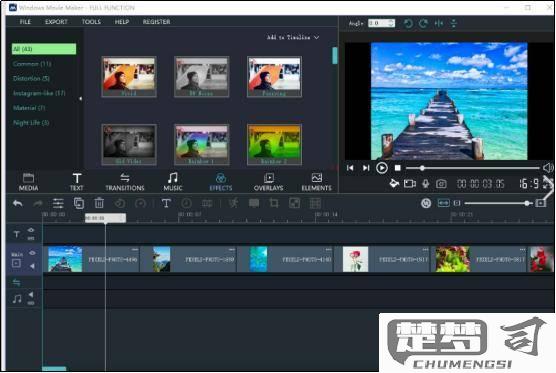Play the preview video
556x373 pixels.
pos(382,168)
